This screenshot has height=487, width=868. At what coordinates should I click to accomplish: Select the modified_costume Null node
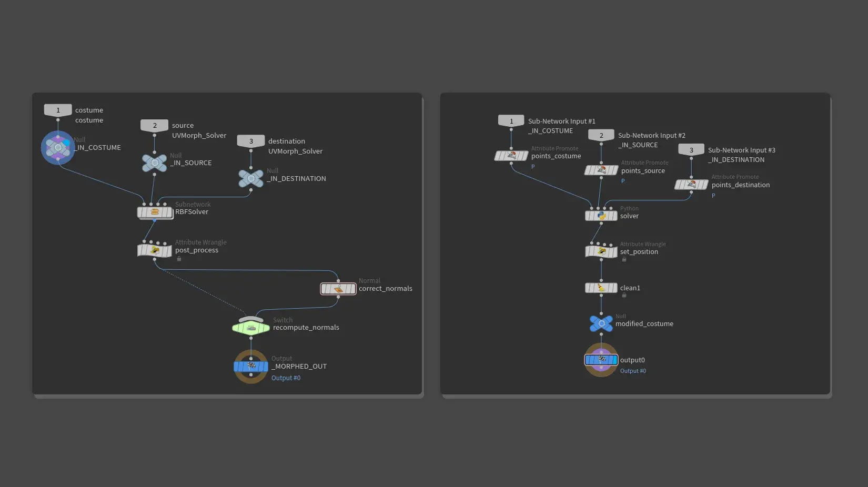coord(601,323)
